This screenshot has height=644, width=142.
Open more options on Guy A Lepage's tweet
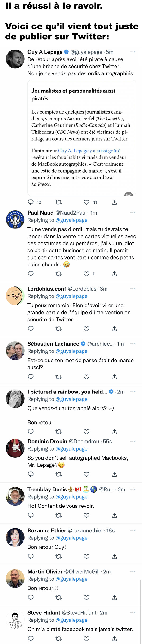133,52
